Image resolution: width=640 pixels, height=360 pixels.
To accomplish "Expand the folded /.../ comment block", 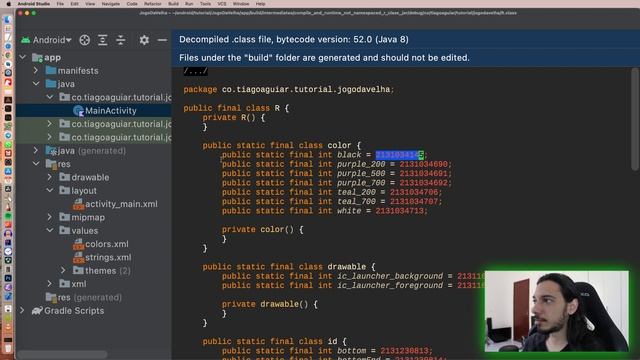I will click(x=195, y=71).
